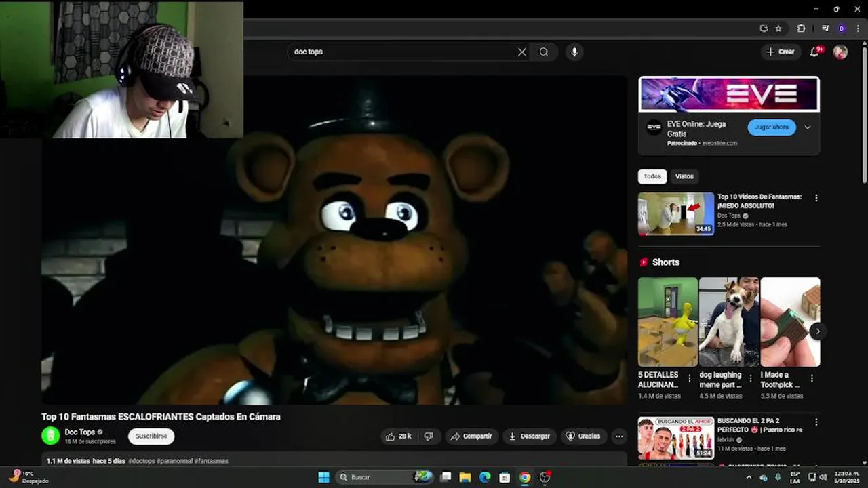Open options for Top 10 Videos De Fantasmas
Screen dimensions: 868x488
click(x=816, y=198)
